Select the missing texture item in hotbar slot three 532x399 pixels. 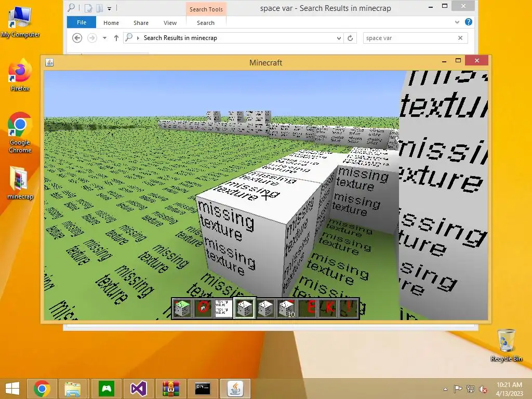[x=223, y=308]
